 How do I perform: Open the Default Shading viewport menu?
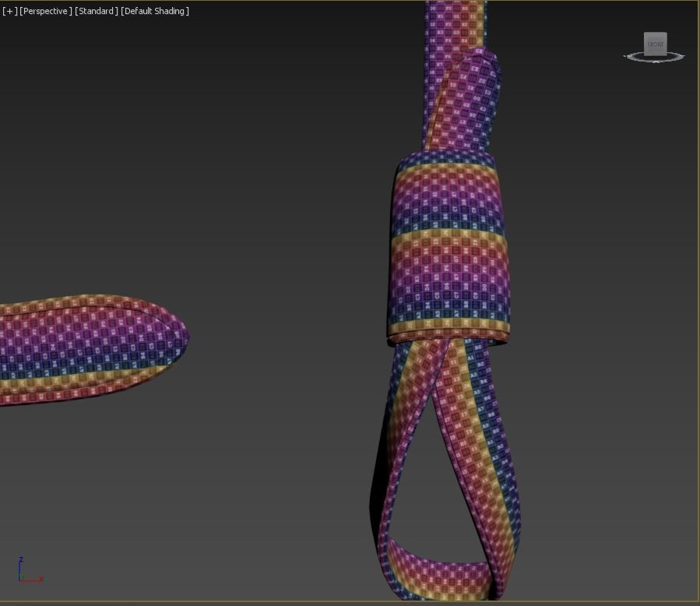tap(155, 11)
